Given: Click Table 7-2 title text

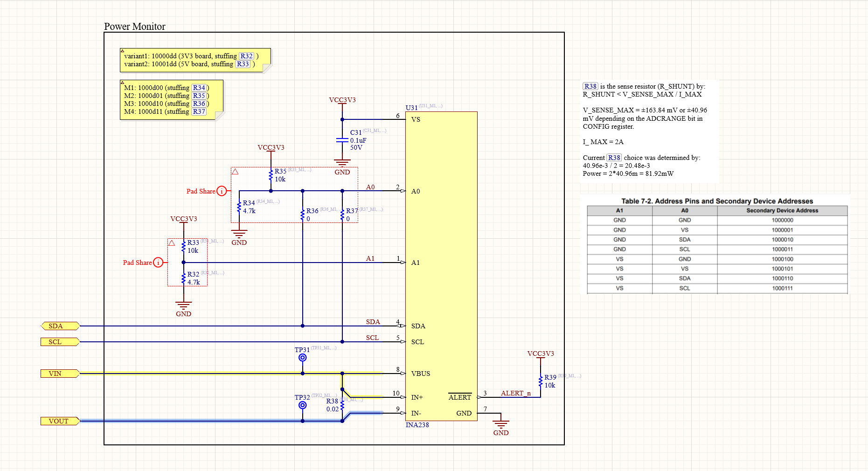Looking at the screenshot, I should pos(717,201).
